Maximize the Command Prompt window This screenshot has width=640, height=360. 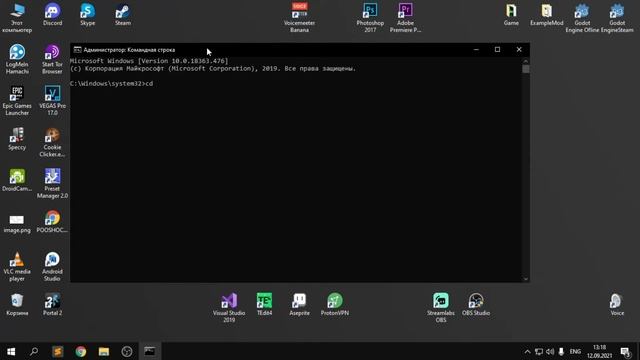pos(497,50)
